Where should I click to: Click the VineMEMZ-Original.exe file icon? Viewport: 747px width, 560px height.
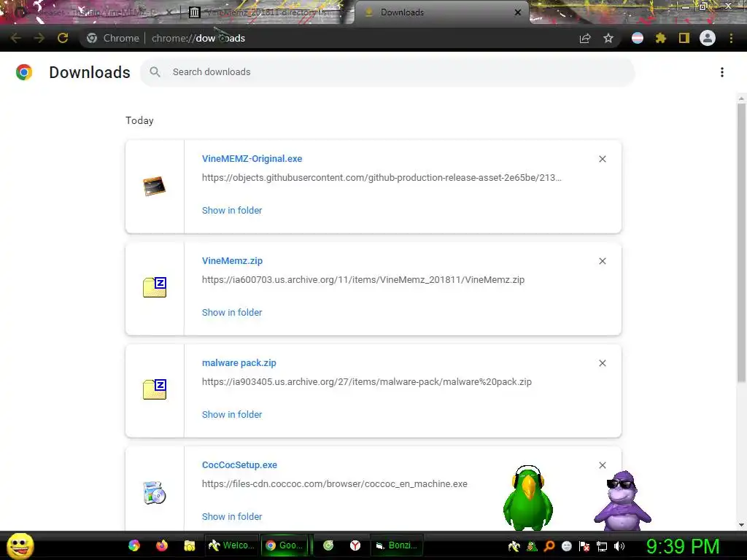[155, 186]
